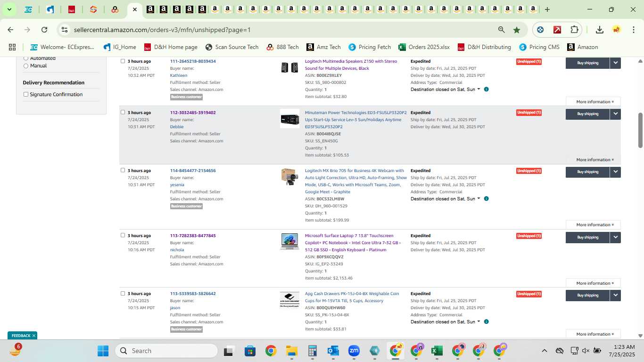
Task: Open Task View on the taskbar
Action: pos(229,351)
